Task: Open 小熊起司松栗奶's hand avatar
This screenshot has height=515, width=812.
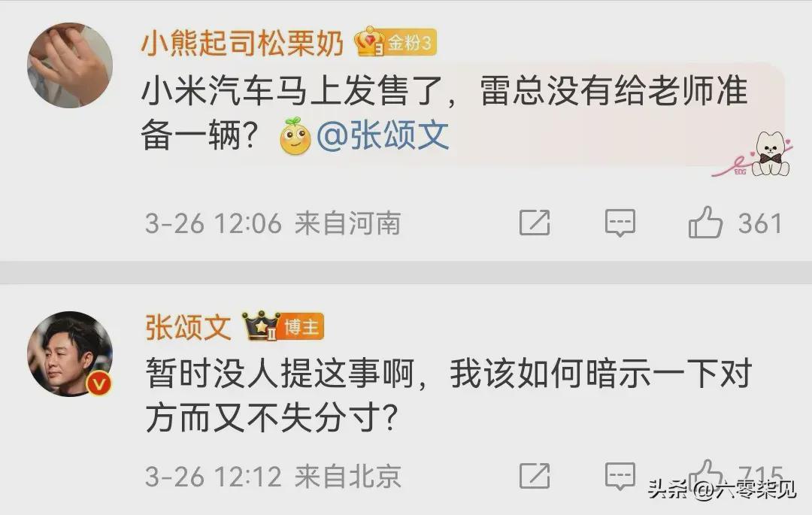Action: point(70,65)
